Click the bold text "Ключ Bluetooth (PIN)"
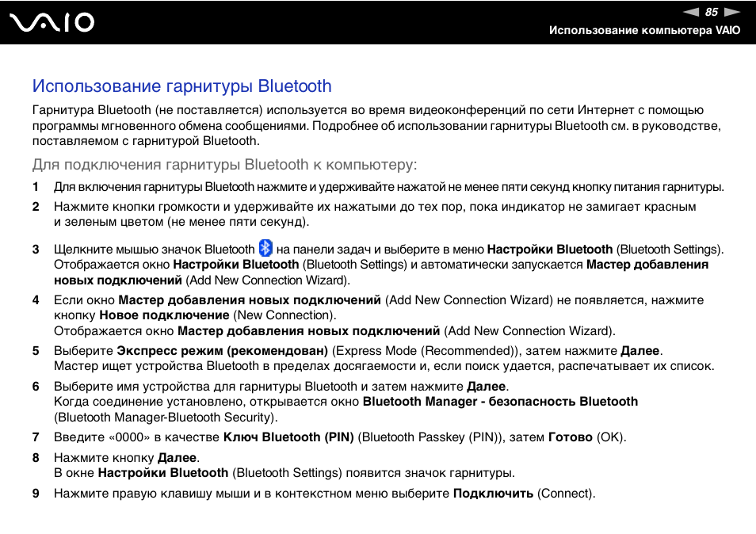The image size is (756, 534). (288, 437)
